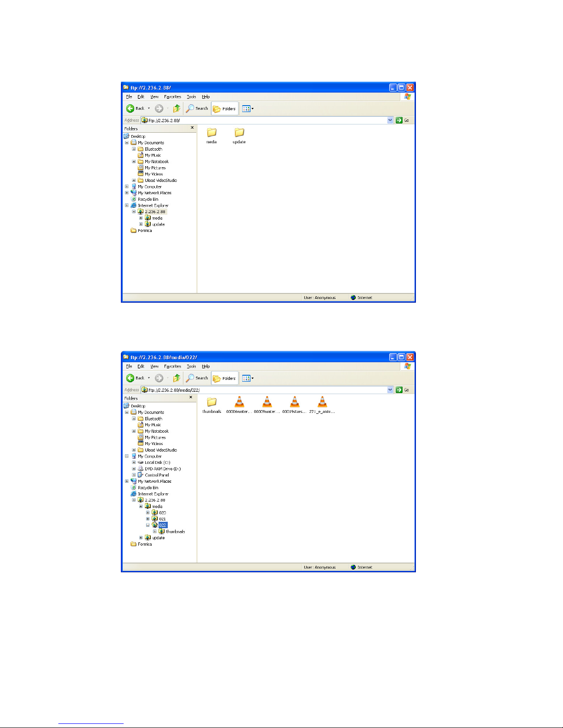Open Favorites menu in media/022 window
This screenshot has width=563, height=728.
point(172,366)
